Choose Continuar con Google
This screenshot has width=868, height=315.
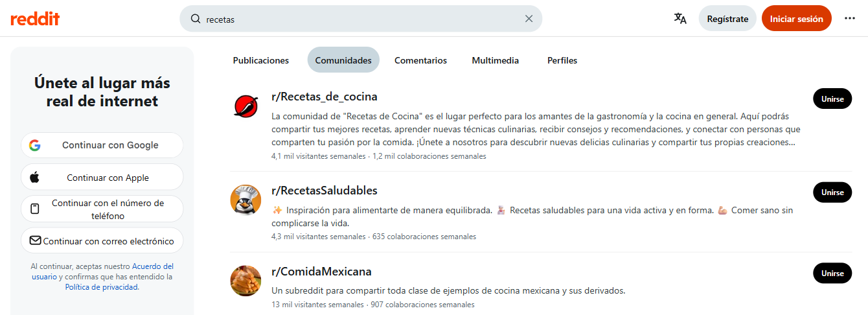point(102,145)
